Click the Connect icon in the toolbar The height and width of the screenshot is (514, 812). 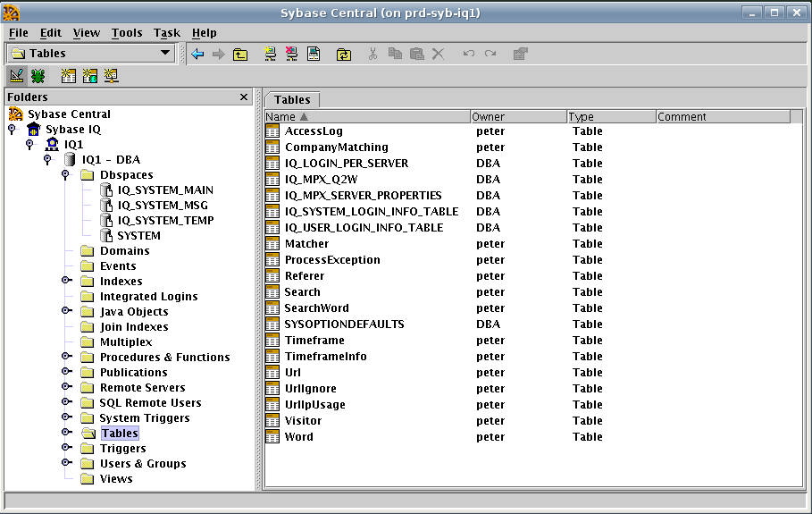pyautogui.click(x=271, y=54)
